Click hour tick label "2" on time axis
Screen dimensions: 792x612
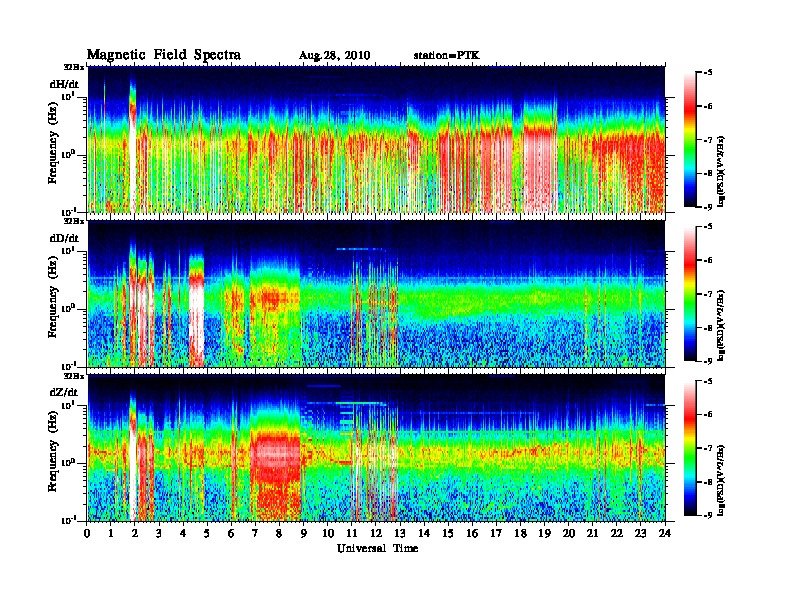pyautogui.click(x=135, y=533)
